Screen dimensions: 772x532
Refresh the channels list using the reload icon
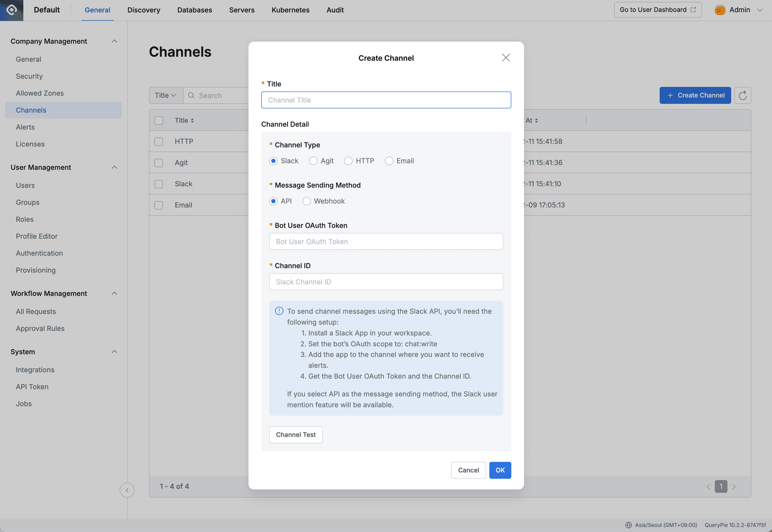743,95
